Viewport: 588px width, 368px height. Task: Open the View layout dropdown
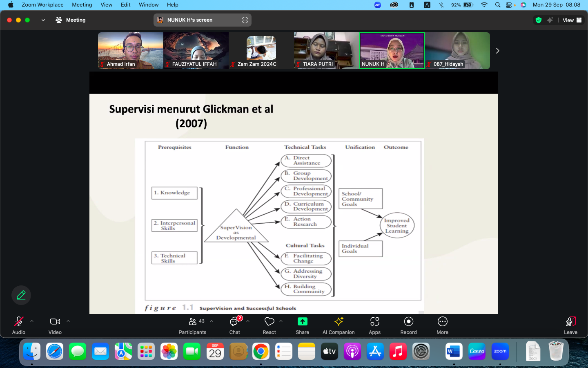click(572, 20)
